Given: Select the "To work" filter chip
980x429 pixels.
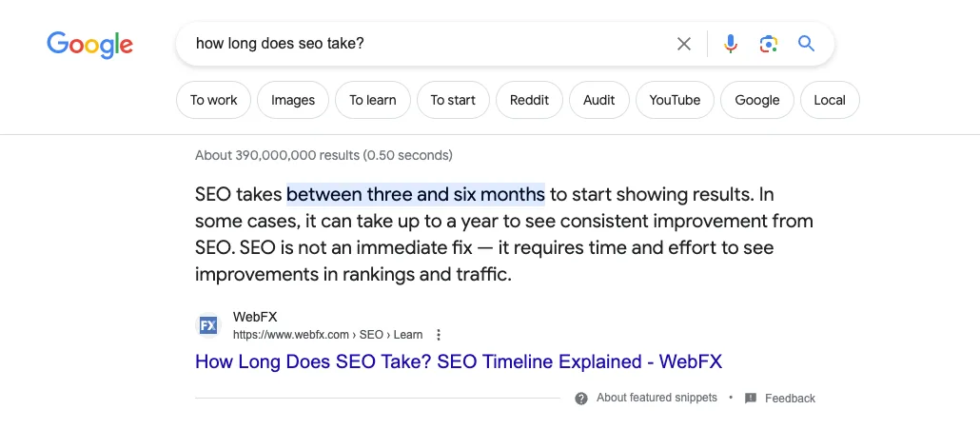Looking at the screenshot, I should click(214, 100).
